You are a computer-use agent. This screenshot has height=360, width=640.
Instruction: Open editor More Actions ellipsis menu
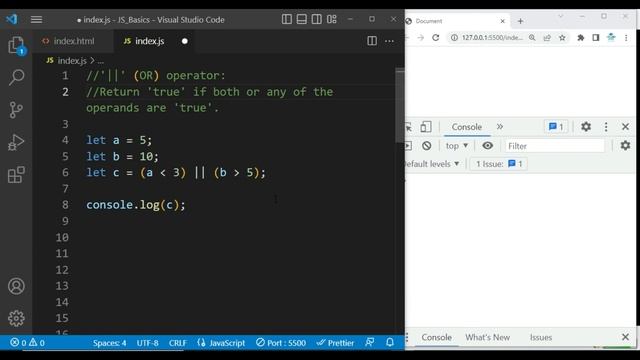[x=389, y=41]
